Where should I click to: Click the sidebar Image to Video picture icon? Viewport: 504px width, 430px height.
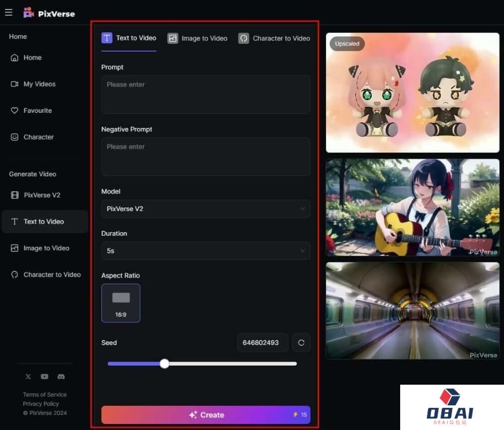15,248
